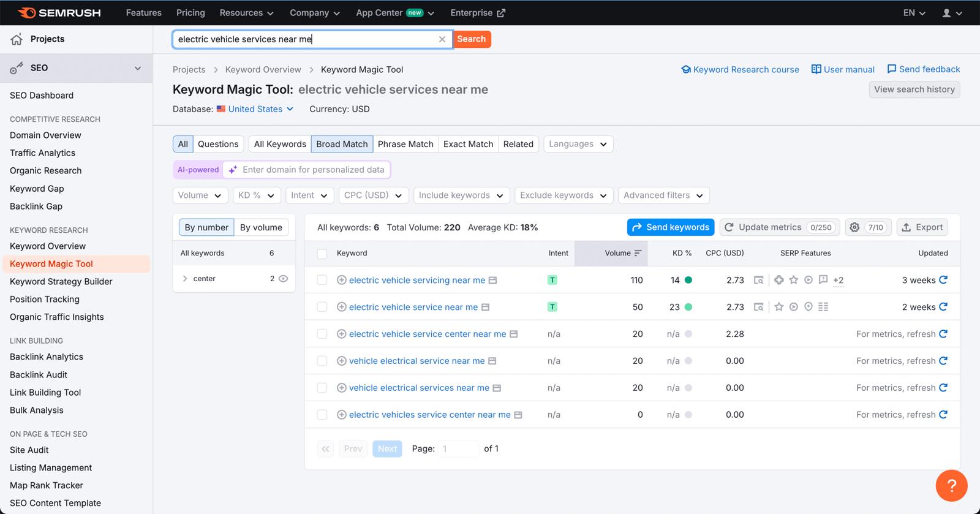The width and height of the screenshot is (980, 514).
Task: Check the box for electric vehicle service near me
Action: [322, 307]
